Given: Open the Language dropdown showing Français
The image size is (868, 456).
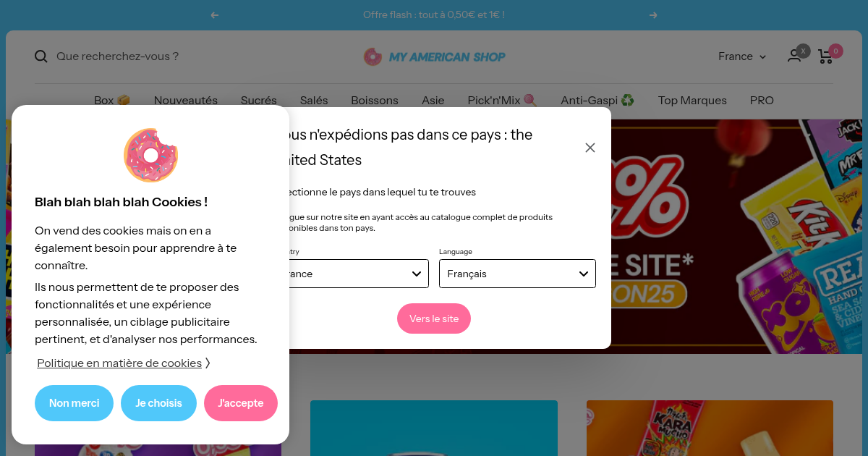Looking at the screenshot, I should [x=517, y=274].
